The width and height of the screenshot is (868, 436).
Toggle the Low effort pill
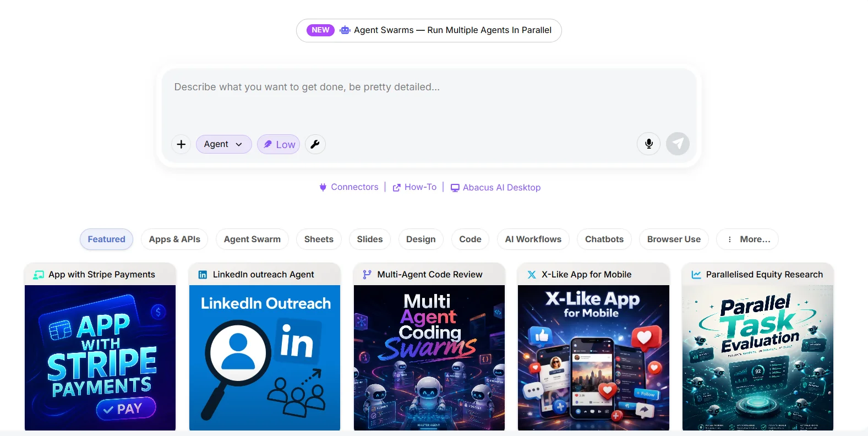point(279,144)
